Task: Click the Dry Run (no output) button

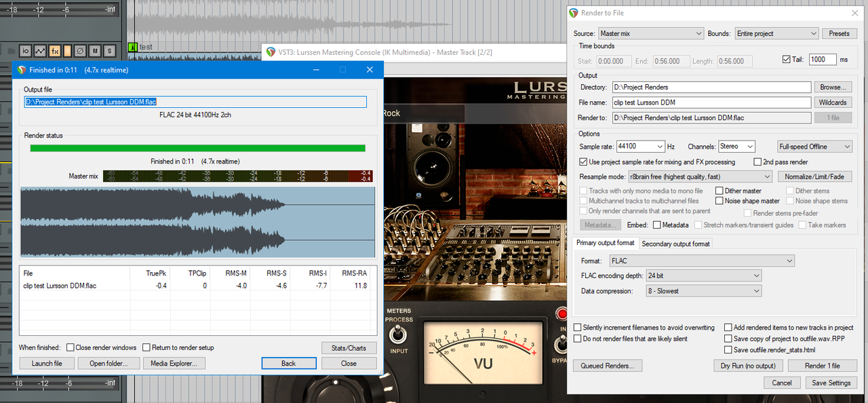Action: (x=748, y=366)
